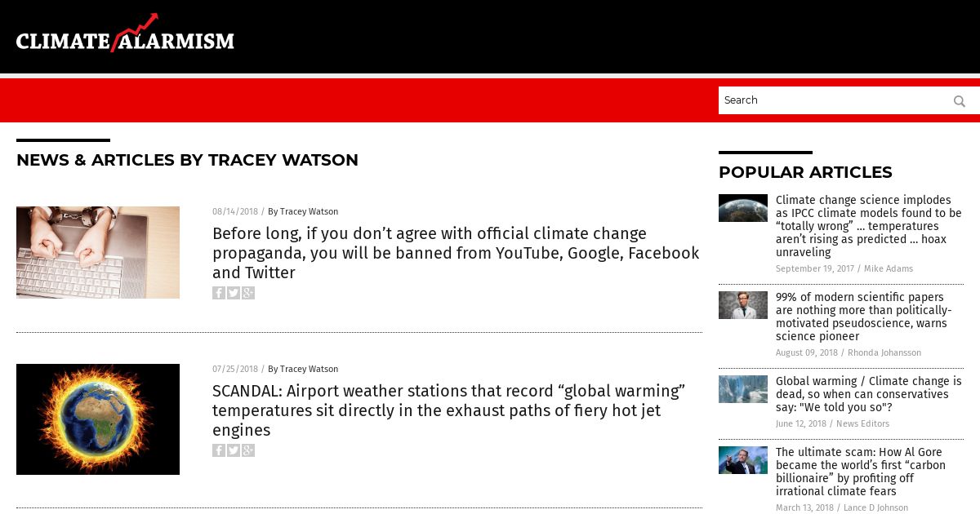Click the August 09, 2018 date

pyautogui.click(x=807, y=352)
